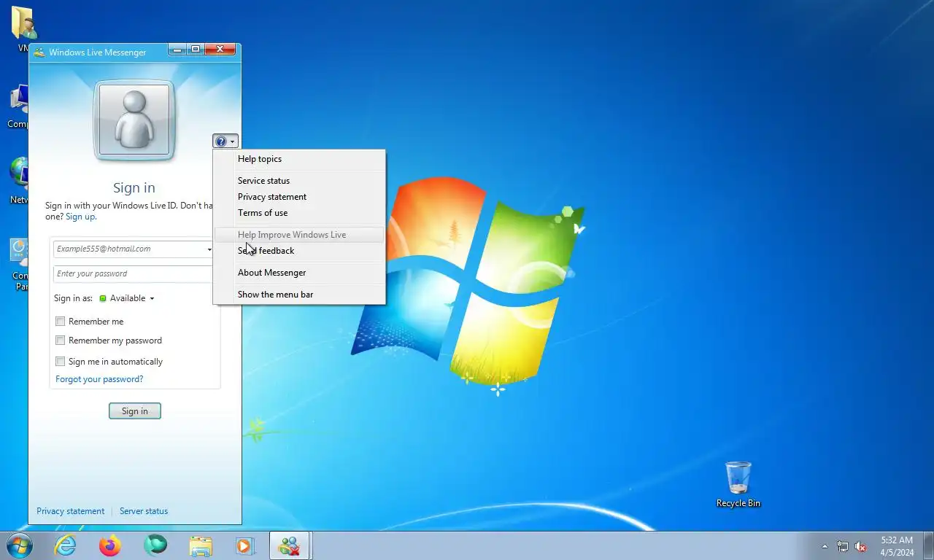Image resolution: width=934 pixels, height=560 pixels.
Task: Click Windows Live Messenger taskbar button
Action: coord(290,545)
